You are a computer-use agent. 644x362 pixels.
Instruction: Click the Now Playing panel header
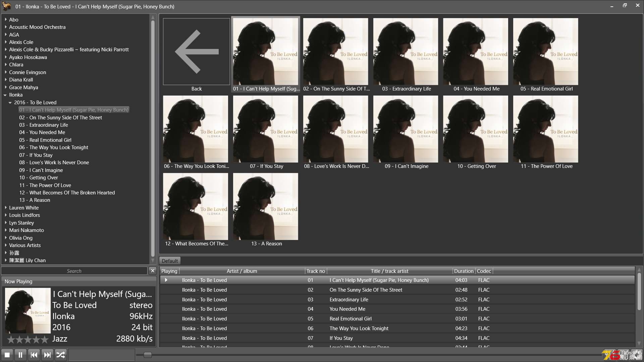click(x=79, y=281)
